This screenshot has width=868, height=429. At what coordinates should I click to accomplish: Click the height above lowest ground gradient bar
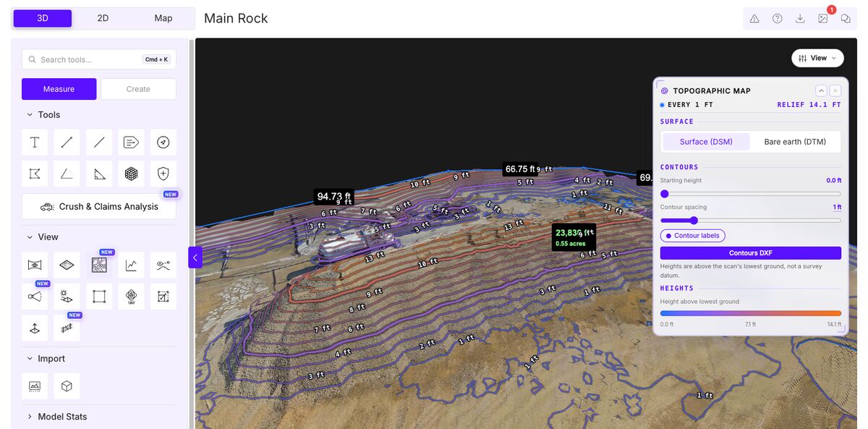coord(751,313)
